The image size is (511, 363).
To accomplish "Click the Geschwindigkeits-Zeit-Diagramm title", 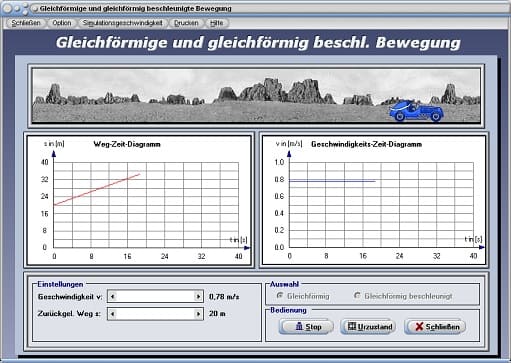I will pos(366,144).
